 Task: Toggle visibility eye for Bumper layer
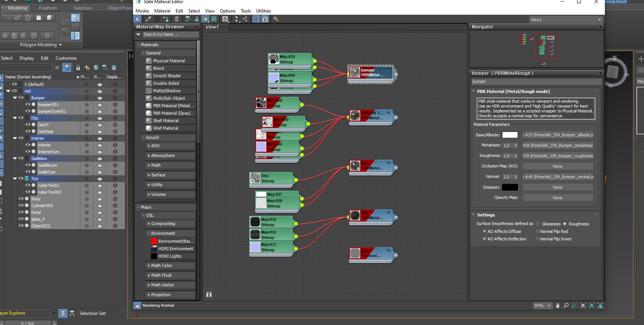point(21,98)
